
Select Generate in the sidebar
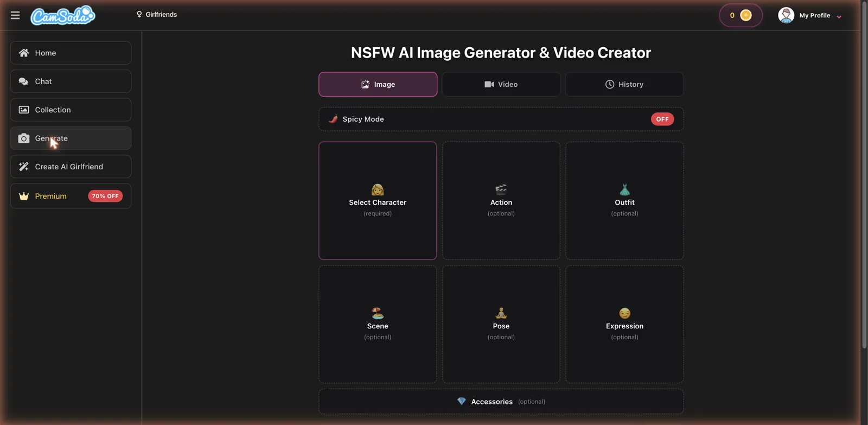click(71, 138)
